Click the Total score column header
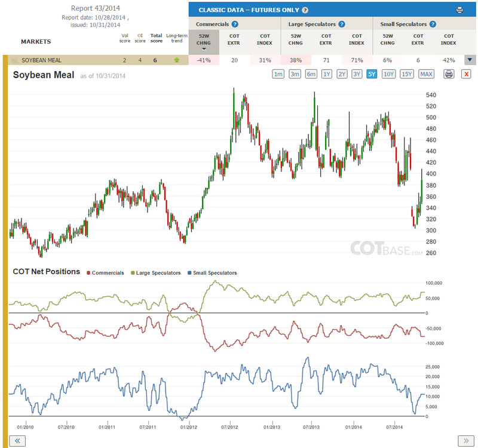The height and width of the screenshot is (448, 478). pos(157,38)
